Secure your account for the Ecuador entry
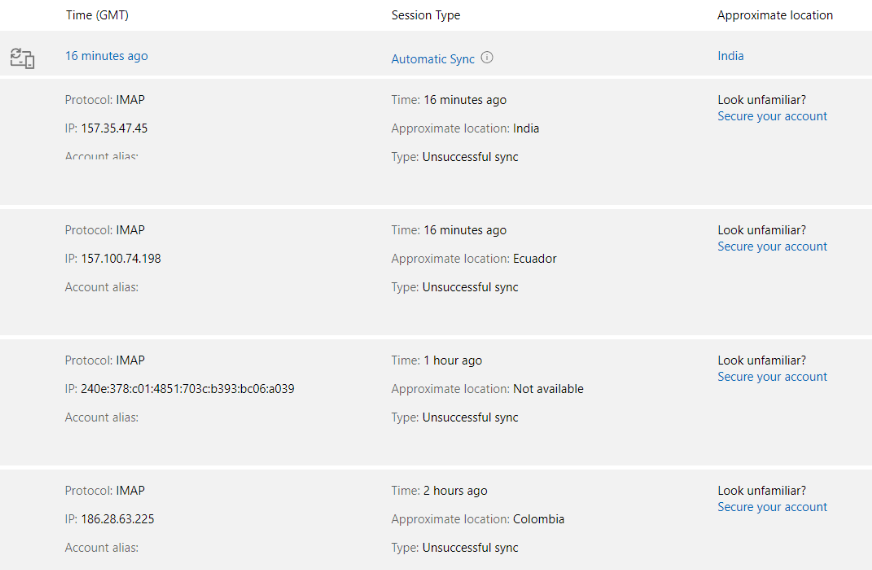 pyautogui.click(x=772, y=246)
